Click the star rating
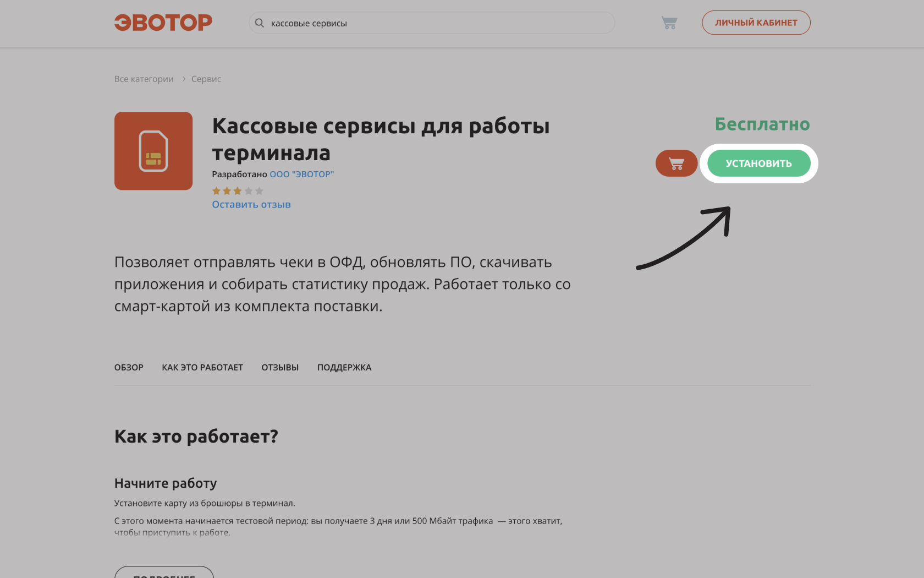 (238, 191)
